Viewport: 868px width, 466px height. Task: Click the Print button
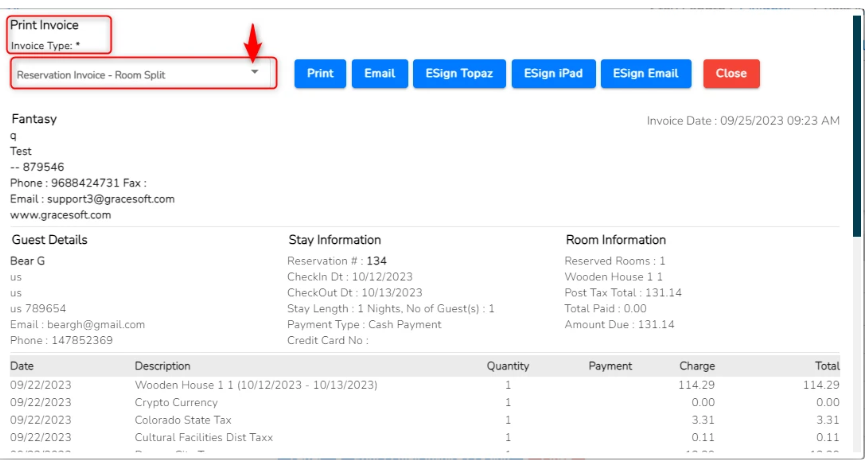[x=320, y=74]
